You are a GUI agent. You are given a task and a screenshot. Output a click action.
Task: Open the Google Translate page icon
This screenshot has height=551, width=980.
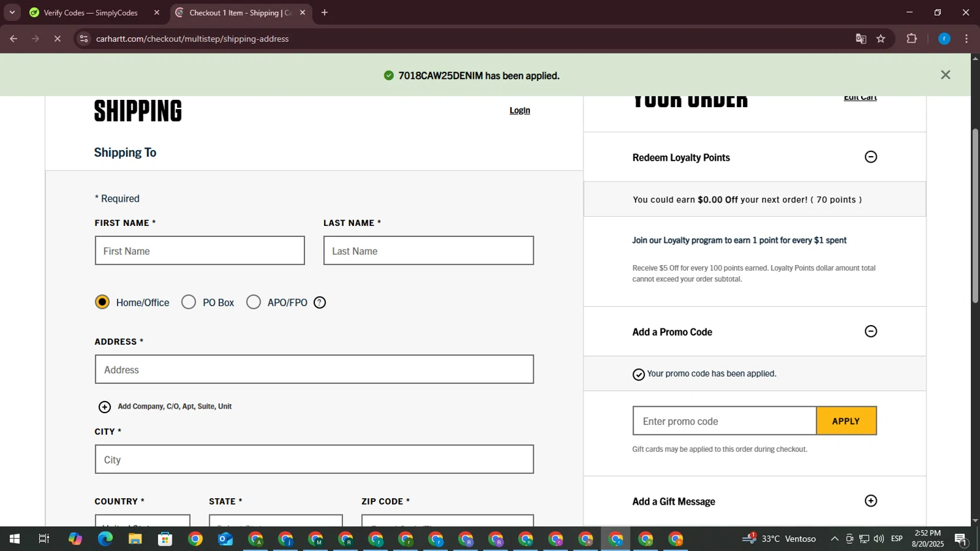861,39
